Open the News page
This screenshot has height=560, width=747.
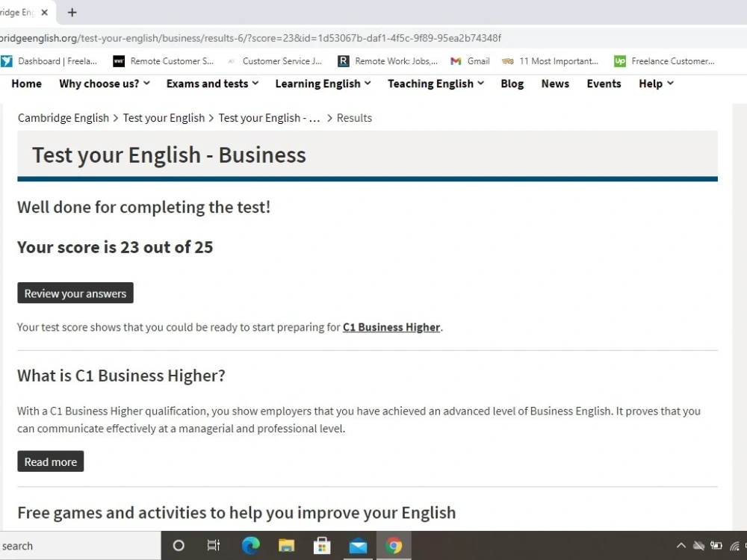pos(555,84)
